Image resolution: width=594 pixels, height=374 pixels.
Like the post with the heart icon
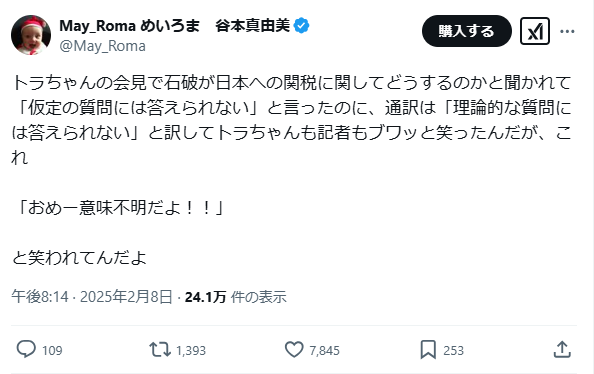click(294, 349)
